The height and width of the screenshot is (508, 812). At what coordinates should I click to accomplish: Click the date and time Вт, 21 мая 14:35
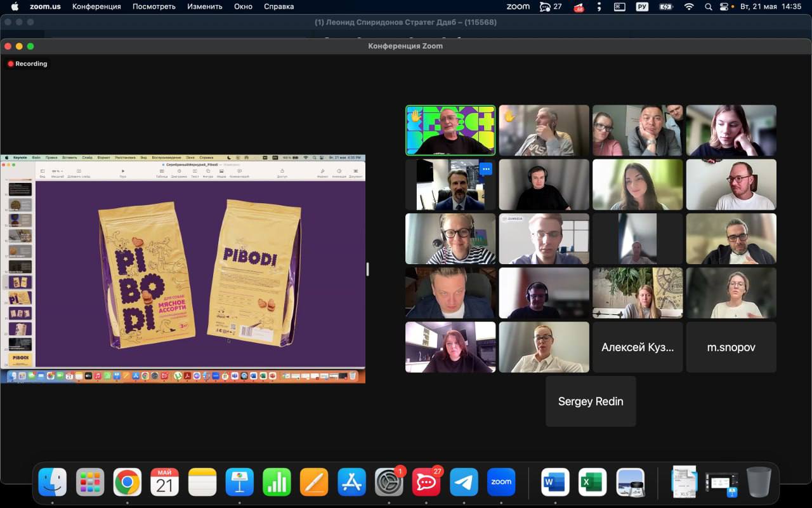click(x=771, y=6)
